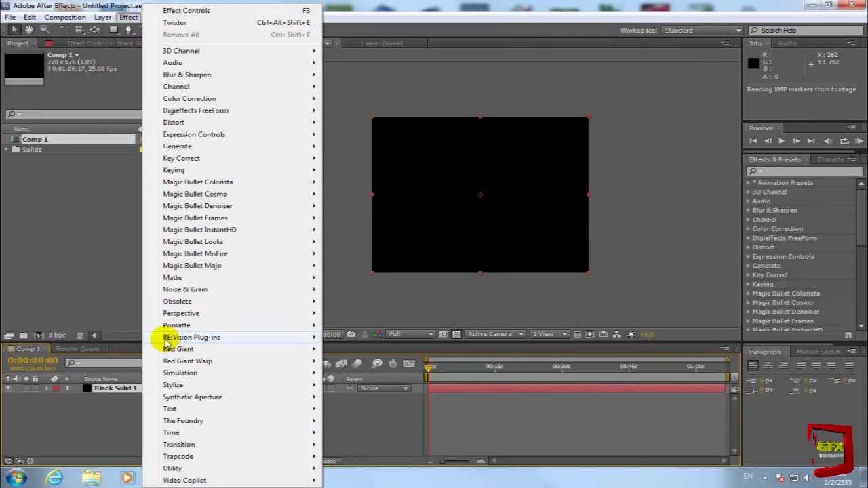
Task: Select the Pan Behind tool
Action: coord(95,30)
